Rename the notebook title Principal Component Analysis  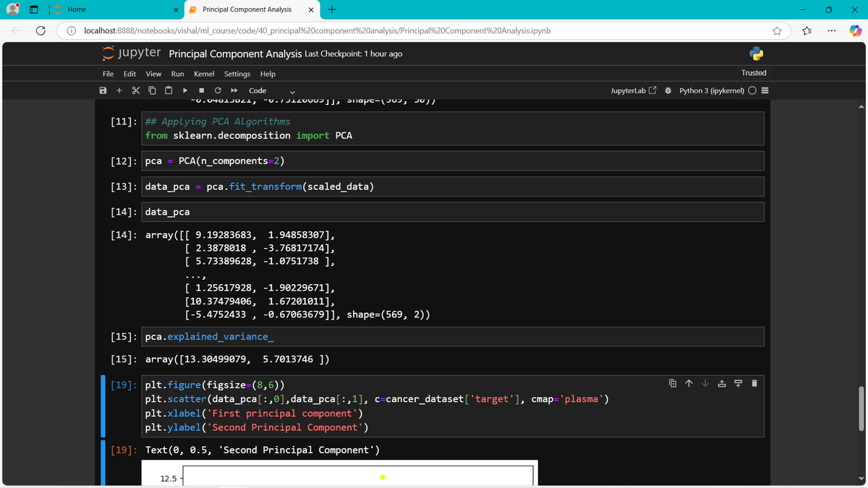point(235,53)
